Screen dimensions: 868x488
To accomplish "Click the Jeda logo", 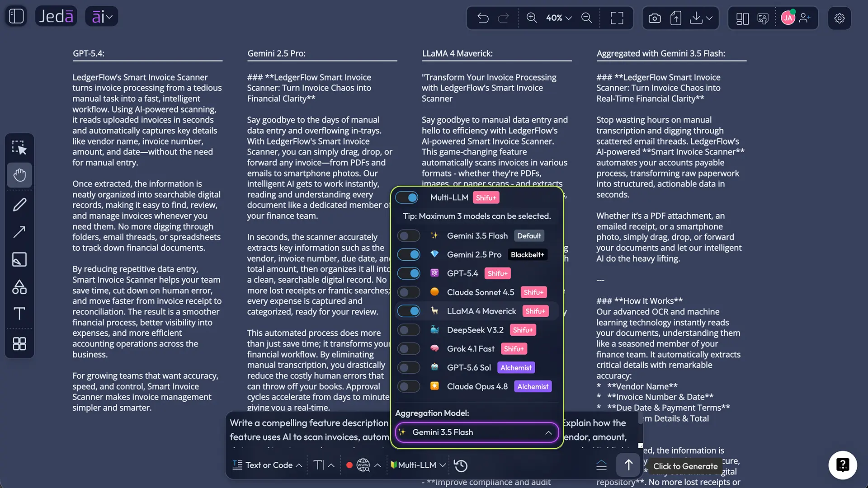I will coord(56,16).
